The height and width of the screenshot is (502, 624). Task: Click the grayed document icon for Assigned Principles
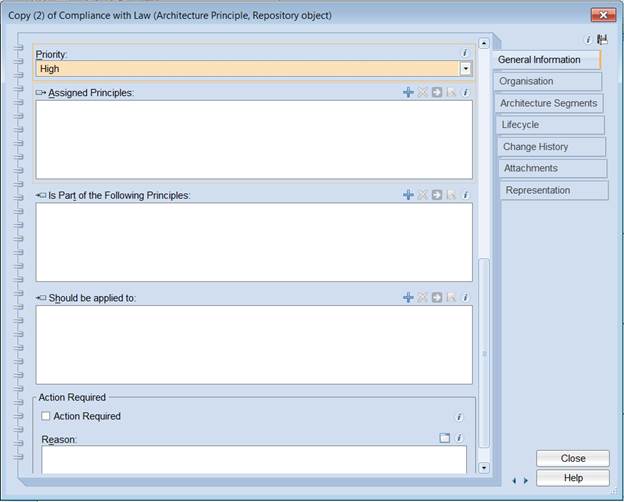coord(451,92)
